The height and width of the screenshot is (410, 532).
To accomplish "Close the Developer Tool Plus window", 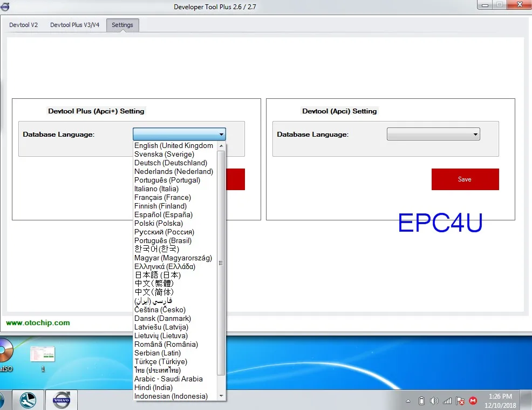I will [x=520, y=4].
